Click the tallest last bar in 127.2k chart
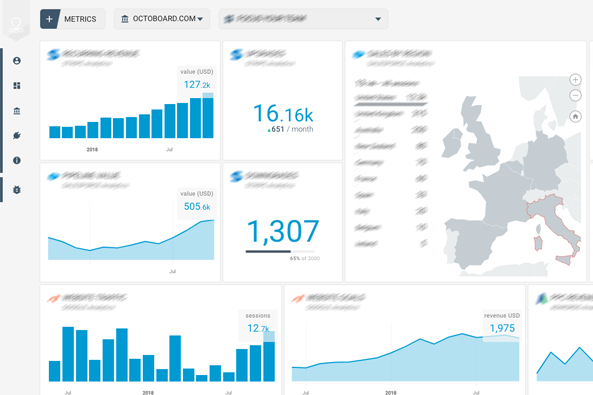The height and width of the screenshot is (395, 593). pos(208,115)
